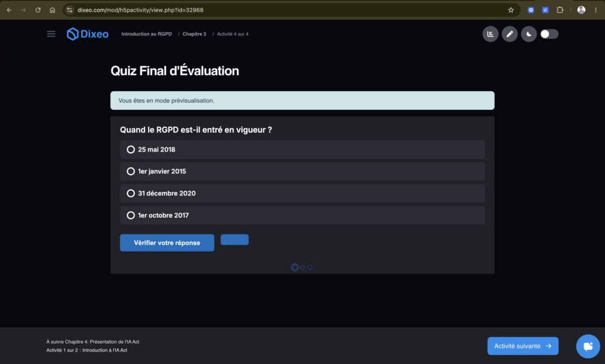
Task: Open the hamburger sidebar menu
Action: pos(51,34)
